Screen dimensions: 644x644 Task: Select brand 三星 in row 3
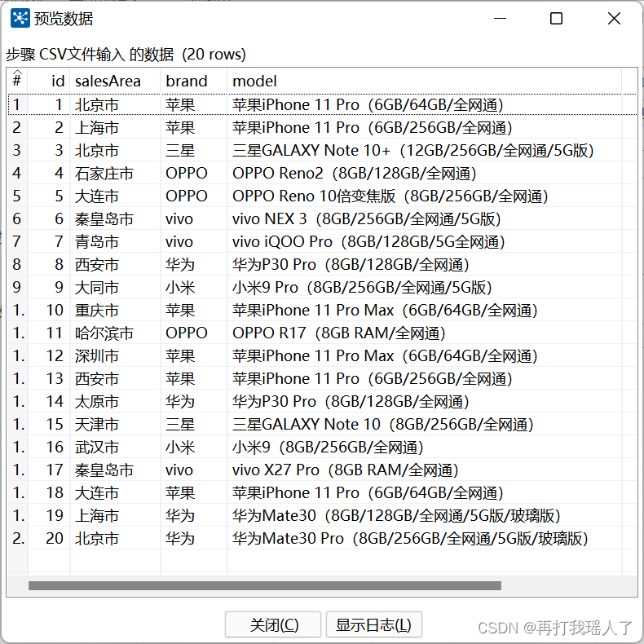(x=194, y=150)
